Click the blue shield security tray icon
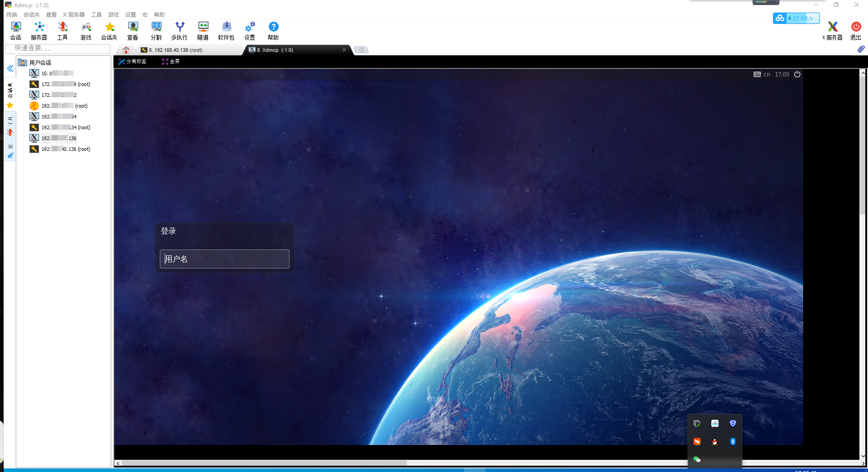Screen dimensions: 868x472 point(733,423)
